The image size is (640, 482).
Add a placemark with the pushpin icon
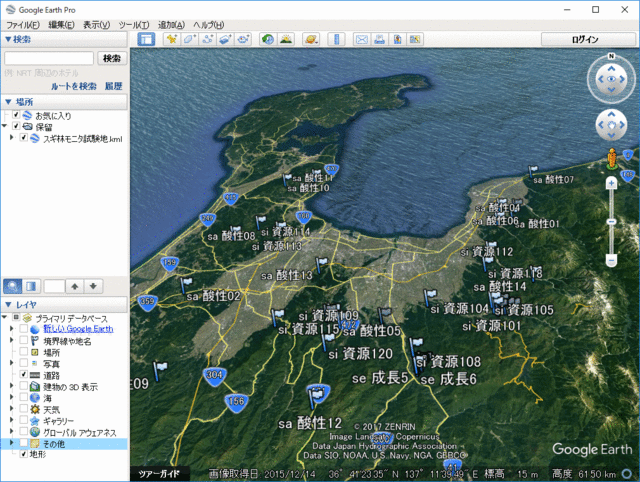171,39
